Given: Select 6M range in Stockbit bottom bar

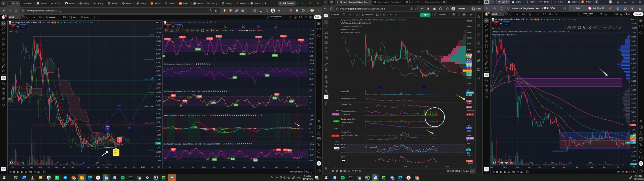Looking at the screenshot, I should pyautogui.click(x=349, y=171).
